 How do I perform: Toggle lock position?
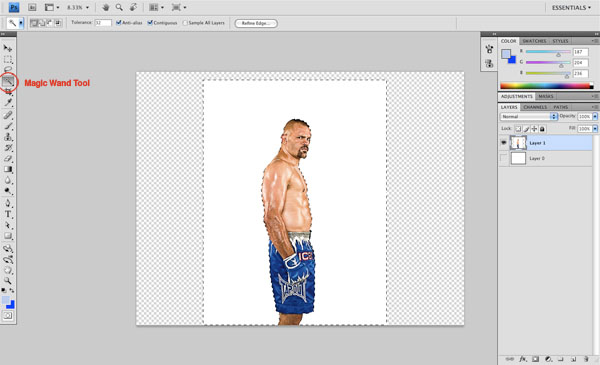tap(534, 129)
